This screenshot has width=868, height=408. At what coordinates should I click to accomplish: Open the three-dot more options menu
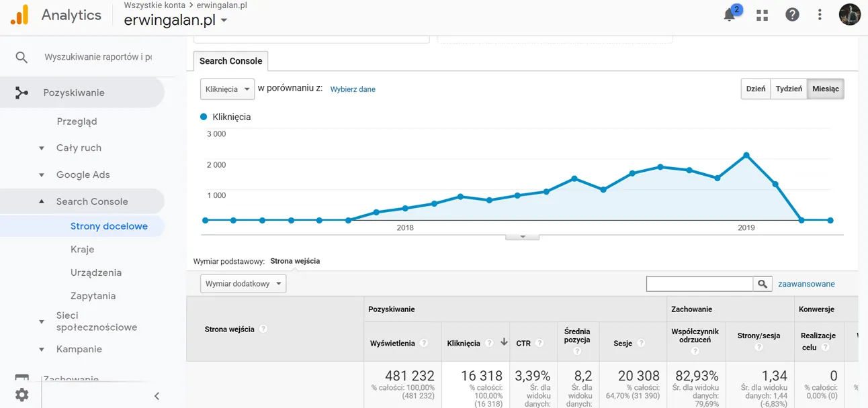[x=820, y=15]
